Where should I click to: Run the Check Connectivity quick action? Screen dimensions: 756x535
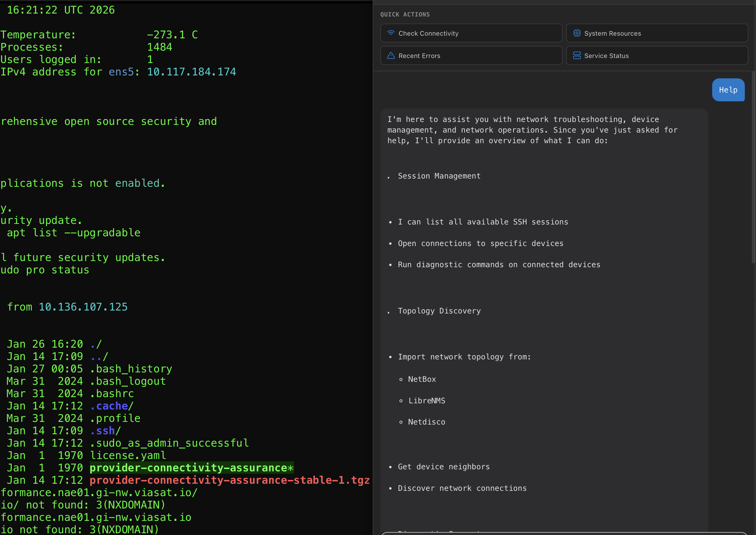[471, 33]
